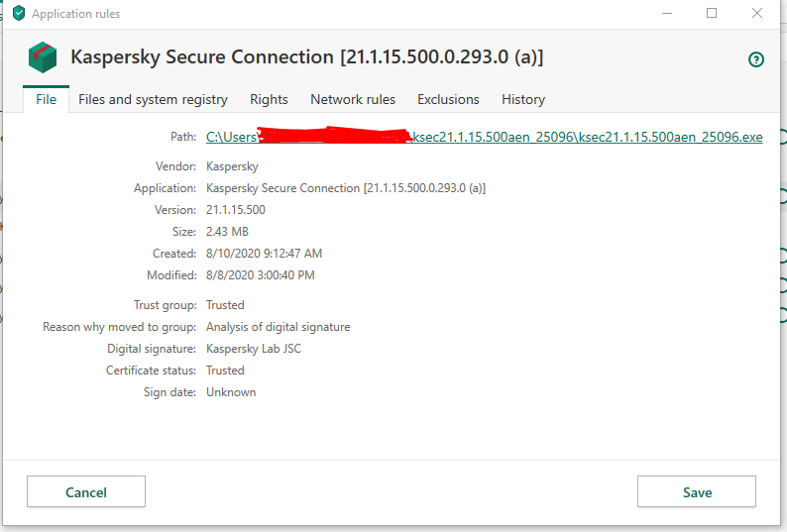Image resolution: width=787 pixels, height=532 pixels.
Task: Click the Trust group value Trusted
Action: coord(225,305)
